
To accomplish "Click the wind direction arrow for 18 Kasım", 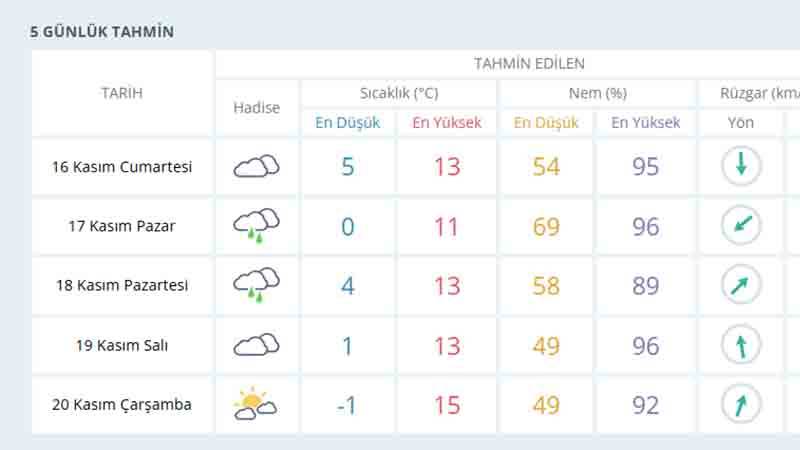I will click(x=741, y=286).
